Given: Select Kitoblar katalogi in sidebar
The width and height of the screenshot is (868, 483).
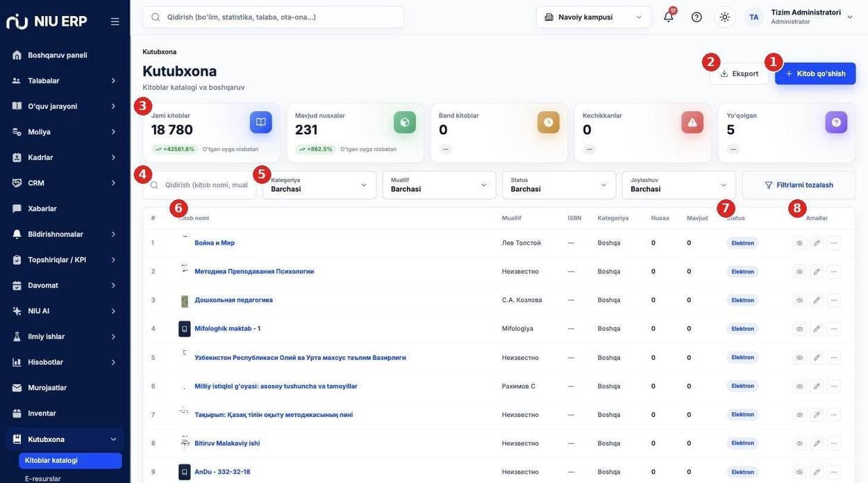Looking at the screenshot, I should 70,461.
